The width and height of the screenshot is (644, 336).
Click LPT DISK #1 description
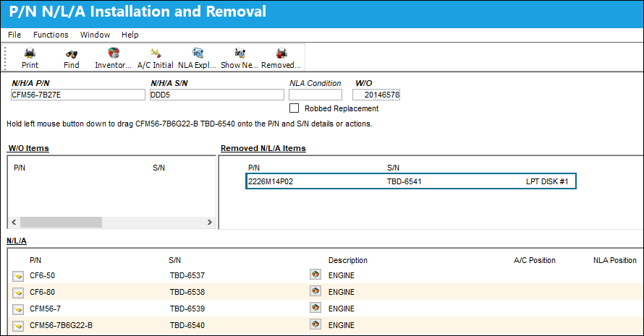coord(547,181)
